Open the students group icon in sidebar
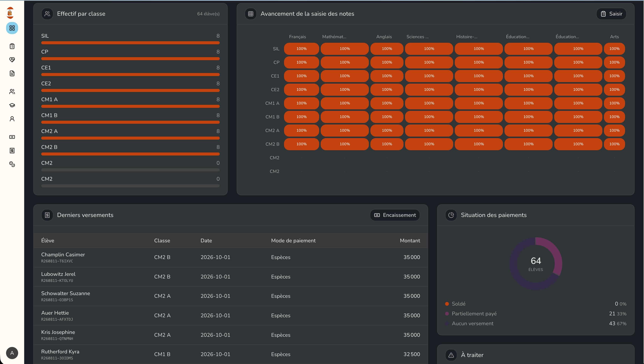This screenshot has height=364, width=644. [12, 92]
